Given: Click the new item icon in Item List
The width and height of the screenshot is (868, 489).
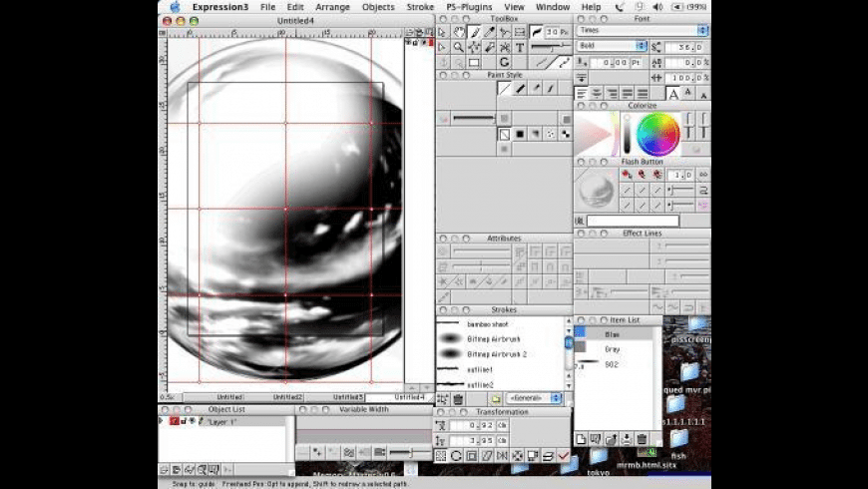Looking at the screenshot, I should click(581, 439).
